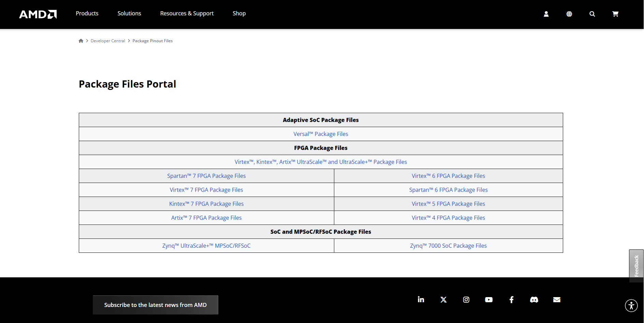Image resolution: width=644 pixels, height=323 pixels.
Task: Open Kintex 7 FPGA Package Files
Action: click(206, 204)
